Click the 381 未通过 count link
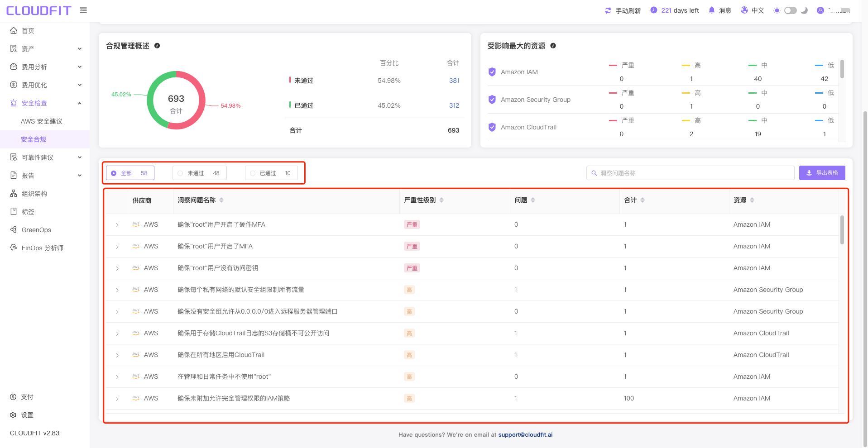Image resolution: width=868 pixels, height=448 pixels. 454,81
